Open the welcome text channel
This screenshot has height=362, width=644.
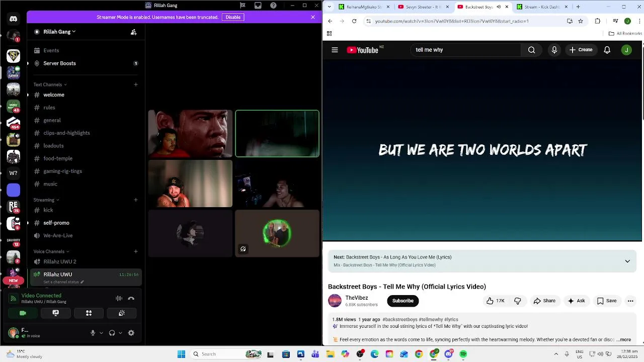[86, 95]
